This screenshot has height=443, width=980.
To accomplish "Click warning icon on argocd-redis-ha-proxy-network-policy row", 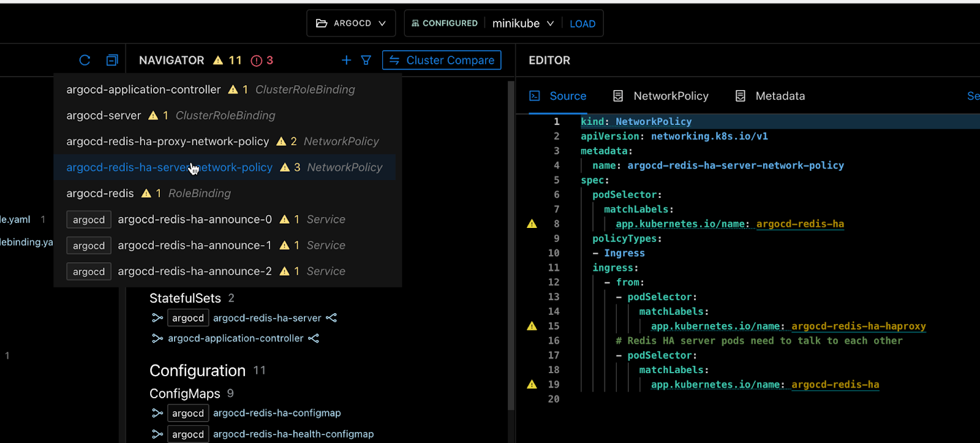I will pyautogui.click(x=281, y=142).
